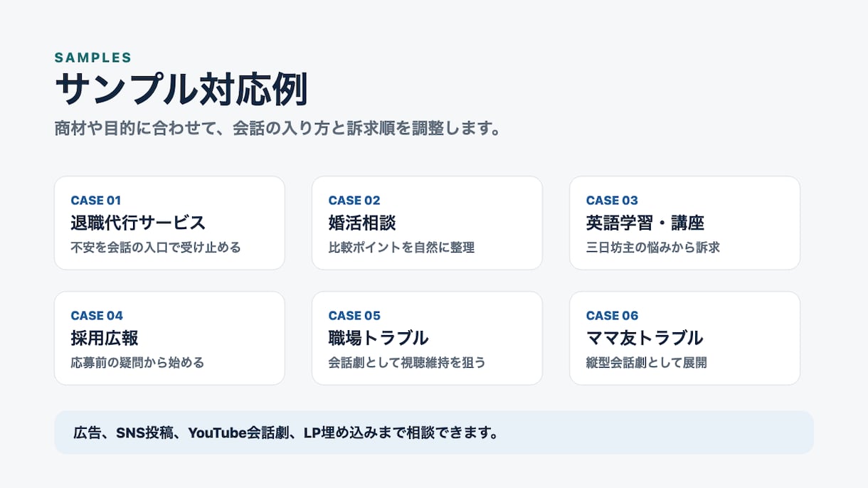
Task: Select the CASE 05 職場トラブル card
Action: pos(427,338)
